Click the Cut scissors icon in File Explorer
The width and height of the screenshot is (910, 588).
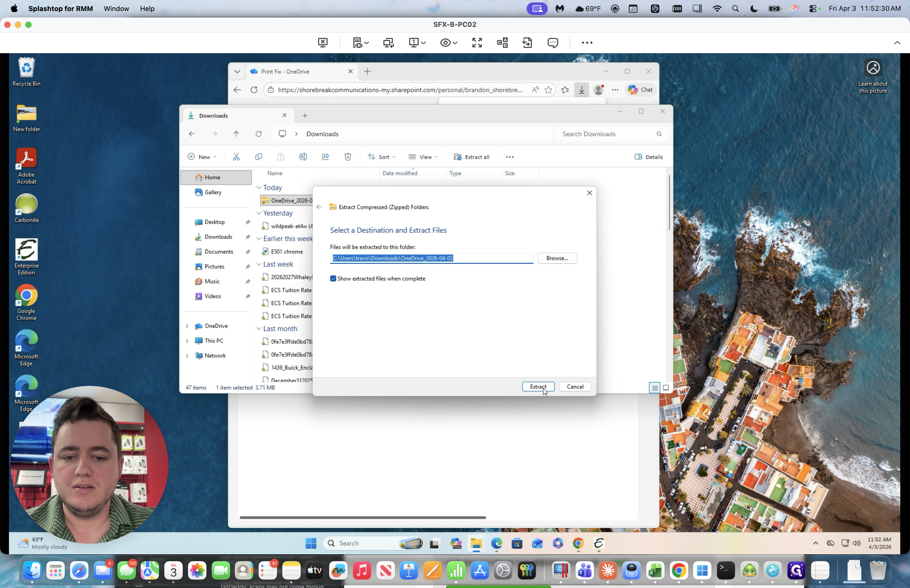236,157
